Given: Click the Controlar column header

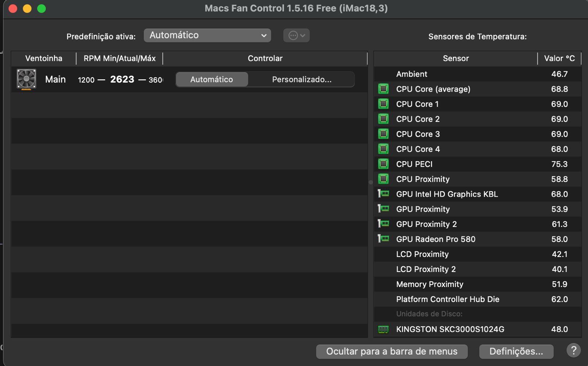Looking at the screenshot, I should point(265,58).
